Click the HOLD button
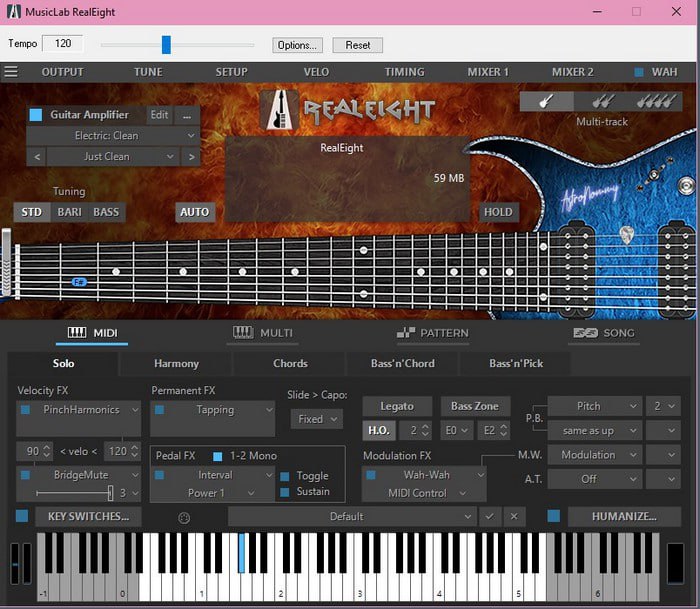Screen dimensions: 700x609 click(x=499, y=212)
